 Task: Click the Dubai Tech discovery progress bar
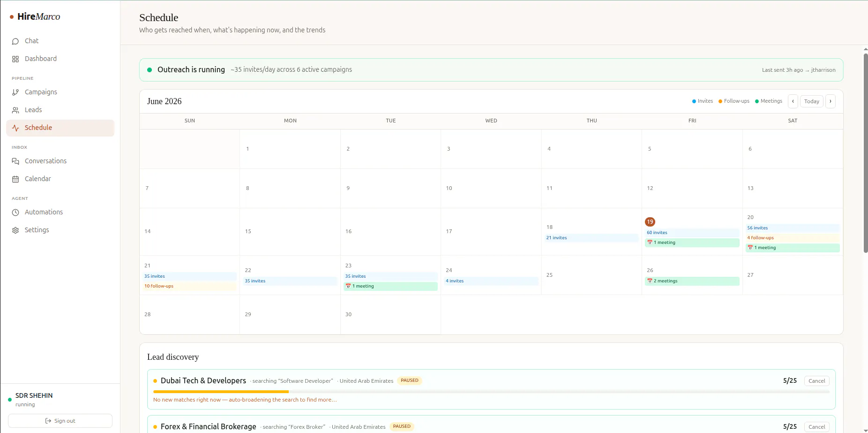[x=491, y=392]
